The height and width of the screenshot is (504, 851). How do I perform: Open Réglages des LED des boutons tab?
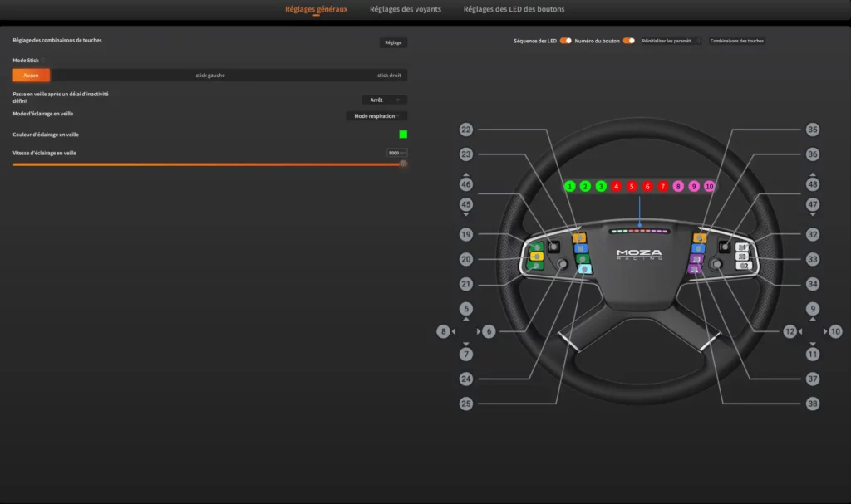pos(514,9)
